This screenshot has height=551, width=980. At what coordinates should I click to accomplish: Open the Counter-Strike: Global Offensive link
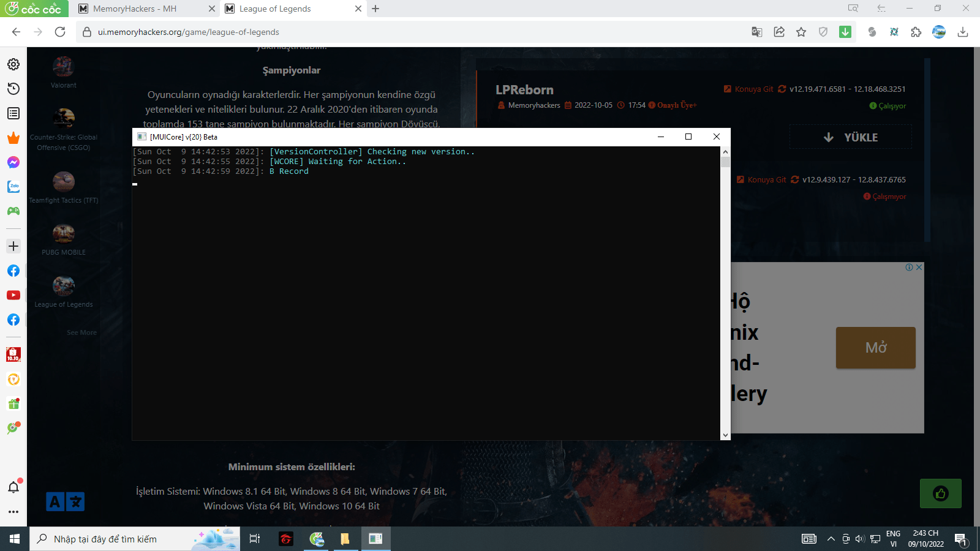click(x=64, y=130)
